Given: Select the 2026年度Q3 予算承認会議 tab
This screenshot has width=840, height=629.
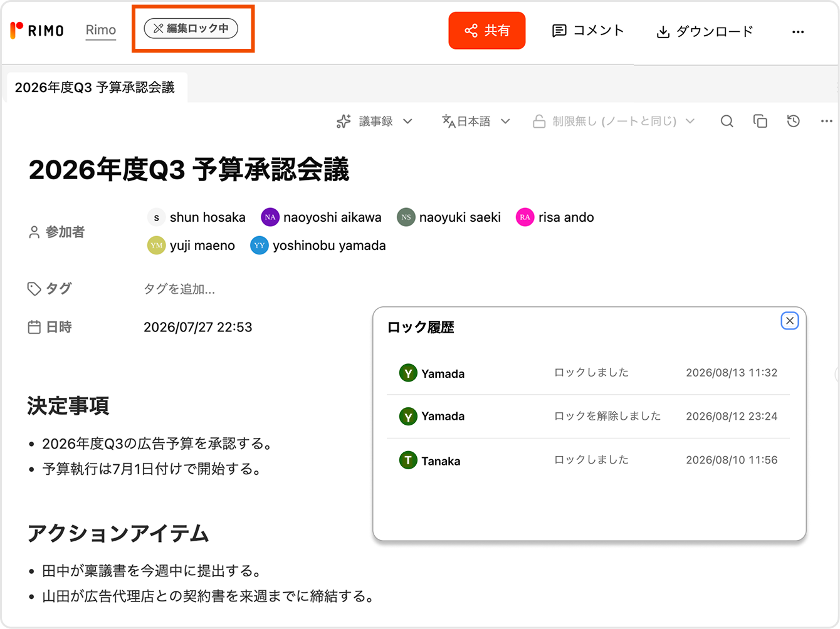Looking at the screenshot, I should click(95, 87).
